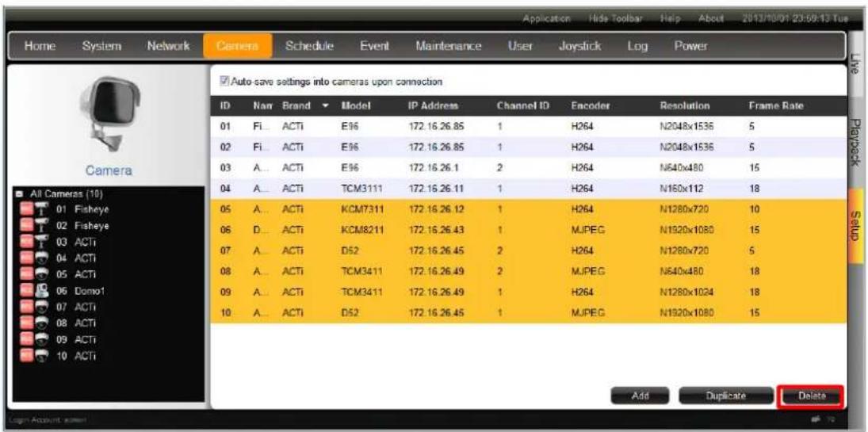Click the red REC icon beside 07 ACTi
868x432 pixels.
26,306
